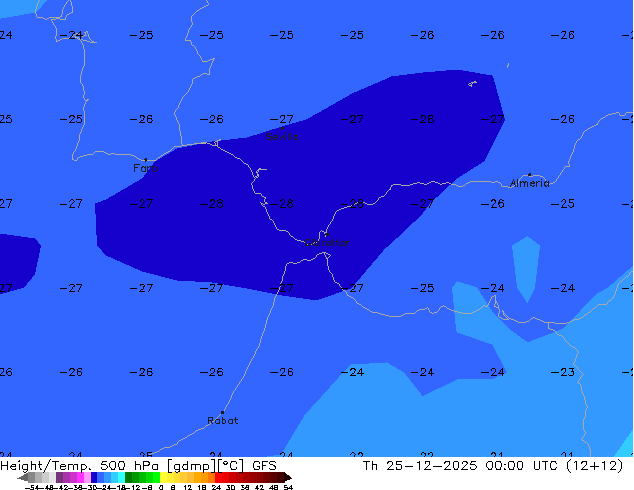Click the -28 value east of Sevilla
This screenshot has width=634, height=490.
tap(423, 119)
